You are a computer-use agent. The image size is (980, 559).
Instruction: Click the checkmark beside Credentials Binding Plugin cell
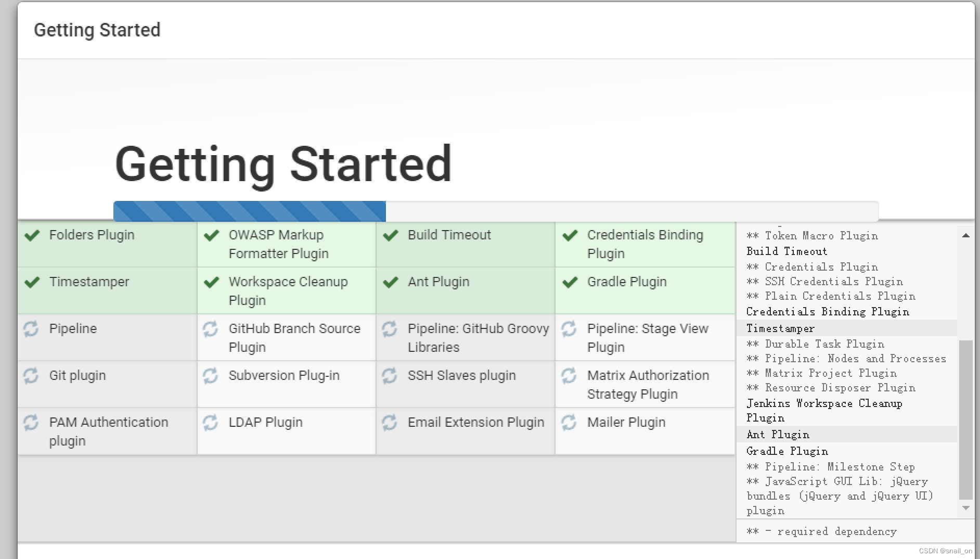pos(570,235)
